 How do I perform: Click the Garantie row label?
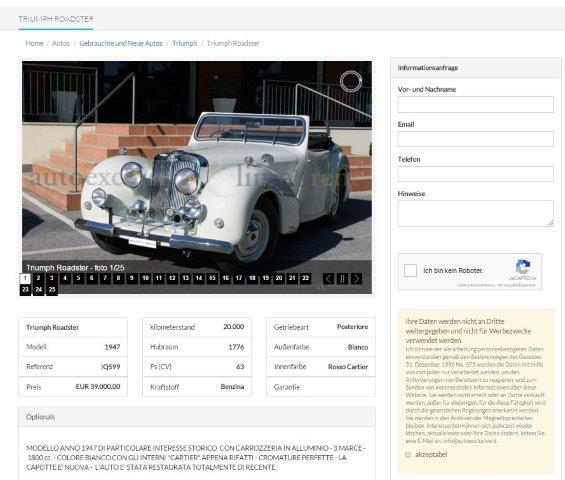tap(287, 387)
